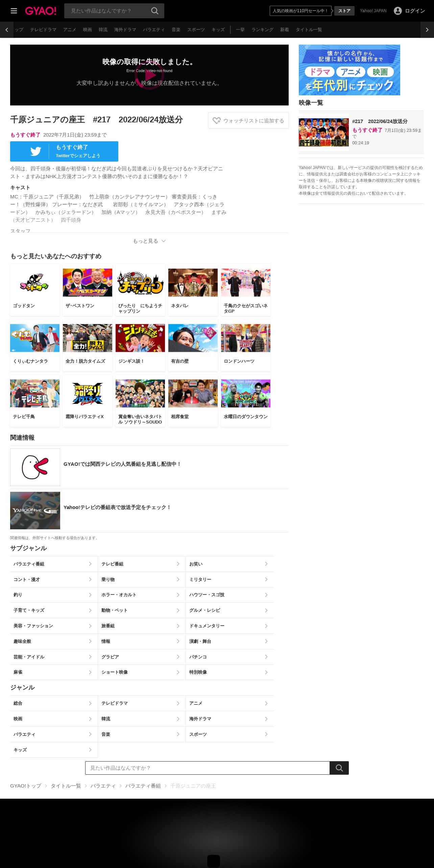
Task: Click the header search magnifier icon
Action: tap(155, 11)
